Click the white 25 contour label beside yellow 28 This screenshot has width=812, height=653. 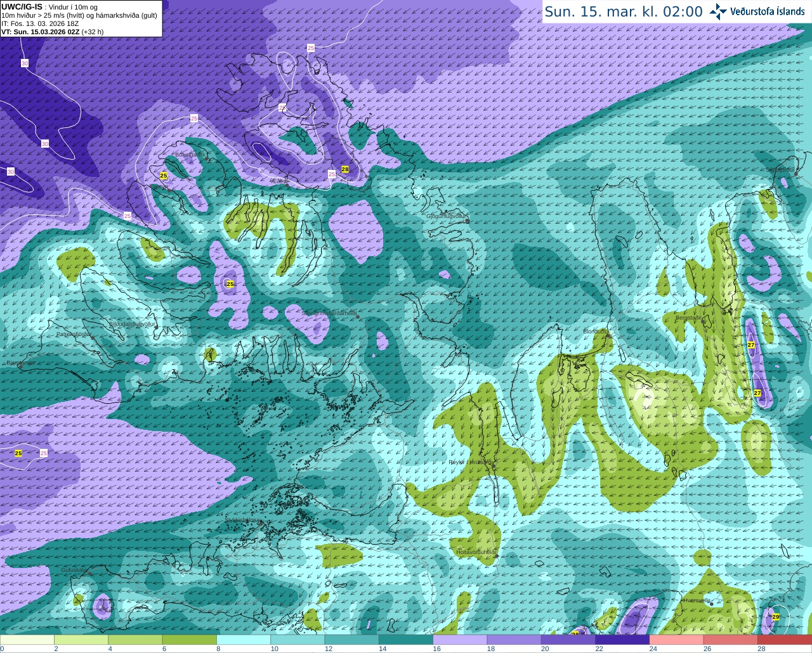coord(332,174)
